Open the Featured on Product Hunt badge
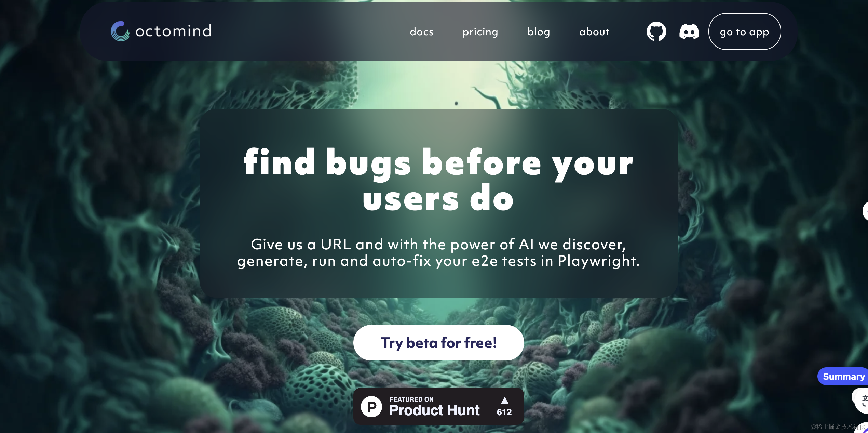This screenshot has height=433, width=868. click(x=438, y=406)
